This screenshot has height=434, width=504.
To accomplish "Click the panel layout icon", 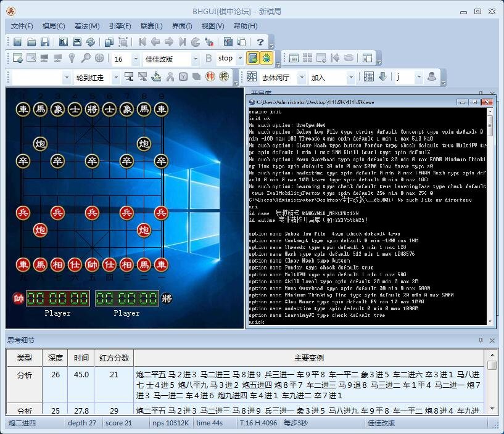I will point(367,58).
